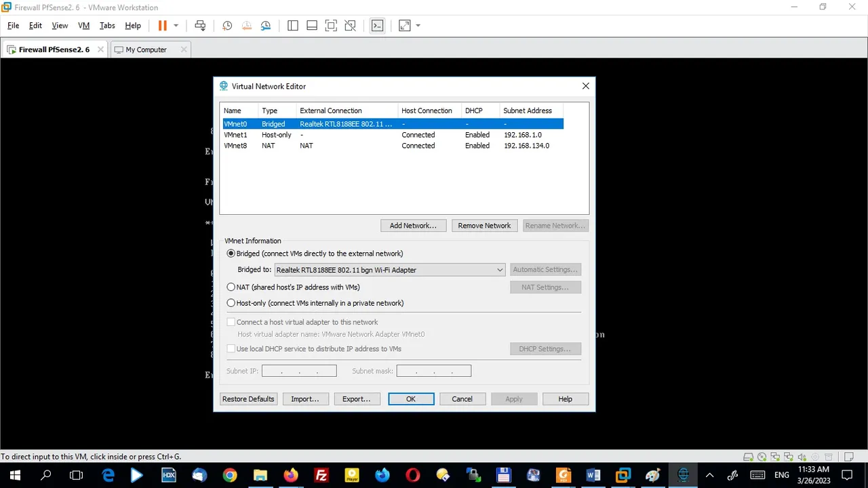This screenshot has height=488, width=868.
Task: Click Send Ctrl+Alt+Del toolbar icon
Action: 200,26
